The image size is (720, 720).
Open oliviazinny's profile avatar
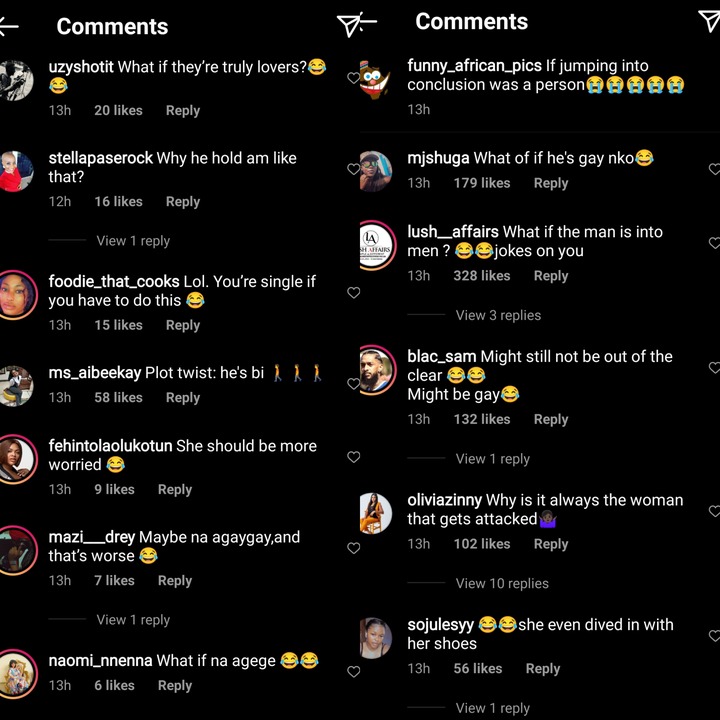point(376,513)
